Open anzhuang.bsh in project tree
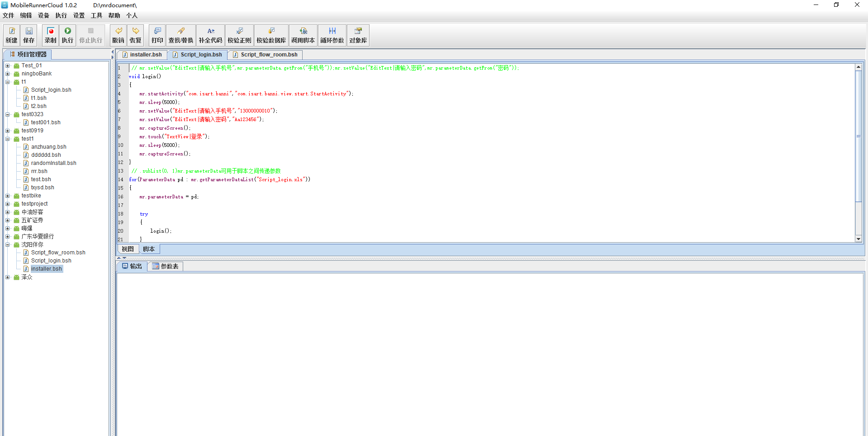Viewport: 868px width, 436px height. click(48, 147)
